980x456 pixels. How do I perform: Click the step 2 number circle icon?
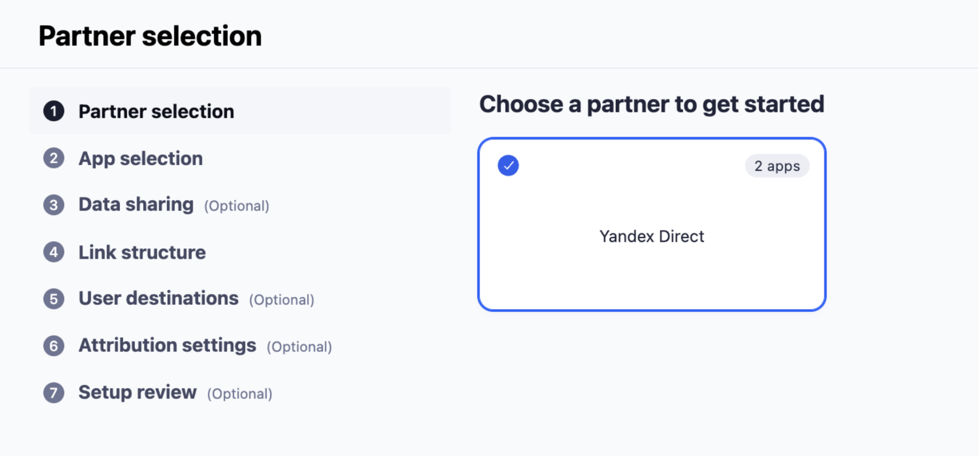coord(54,158)
